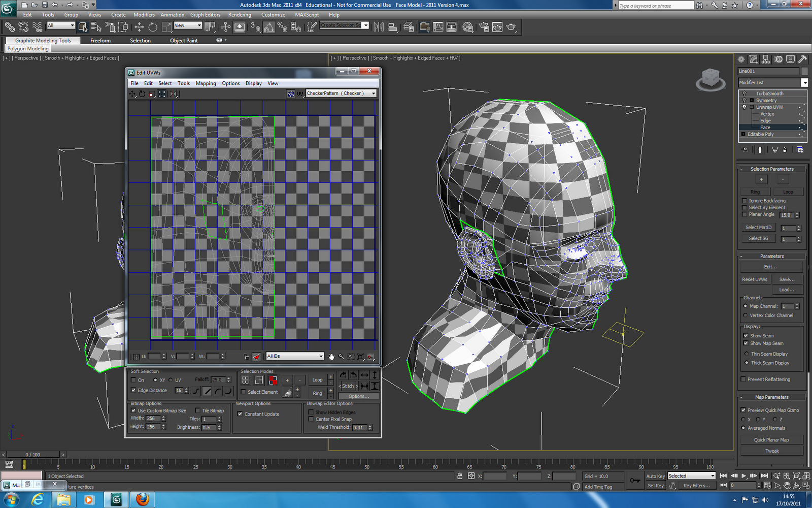Disable Constant Update in Viewport Options

(x=241, y=414)
